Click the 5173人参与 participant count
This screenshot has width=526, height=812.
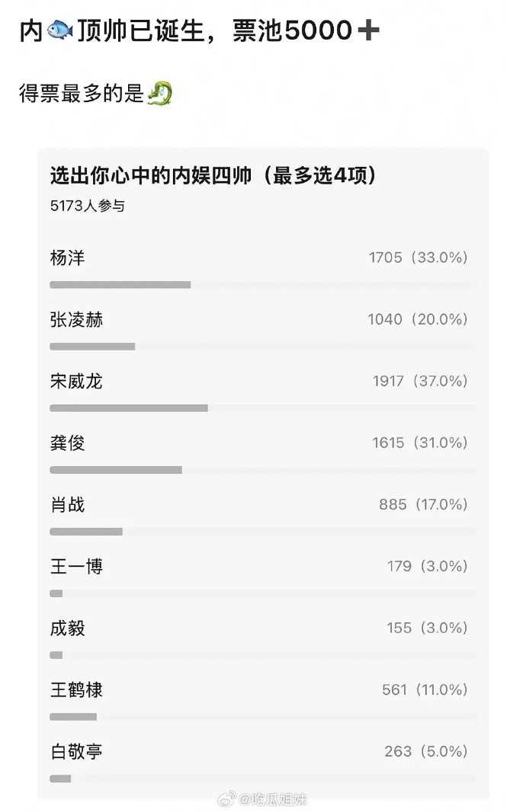(87, 206)
